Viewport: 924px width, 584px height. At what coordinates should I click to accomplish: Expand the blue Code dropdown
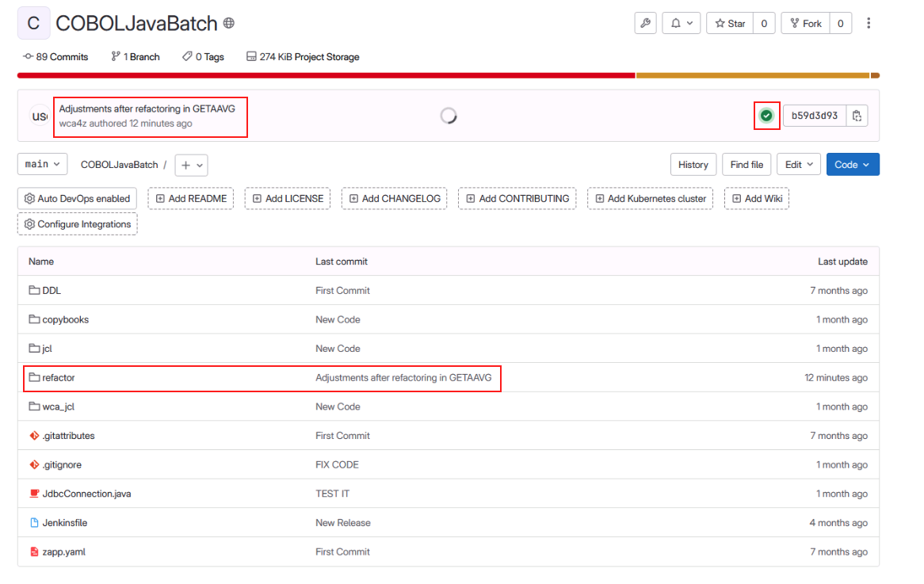pyautogui.click(x=853, y=164)
